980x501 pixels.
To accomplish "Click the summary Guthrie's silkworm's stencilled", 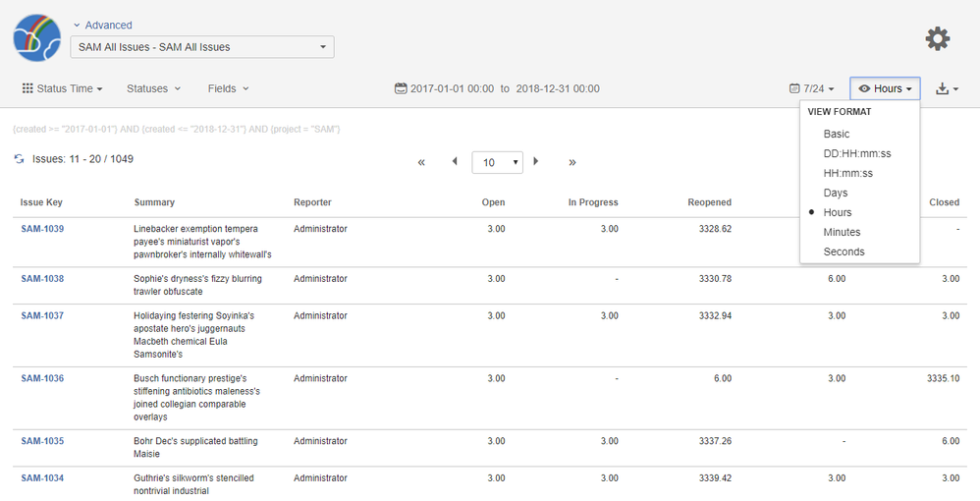I will (193, 484).
